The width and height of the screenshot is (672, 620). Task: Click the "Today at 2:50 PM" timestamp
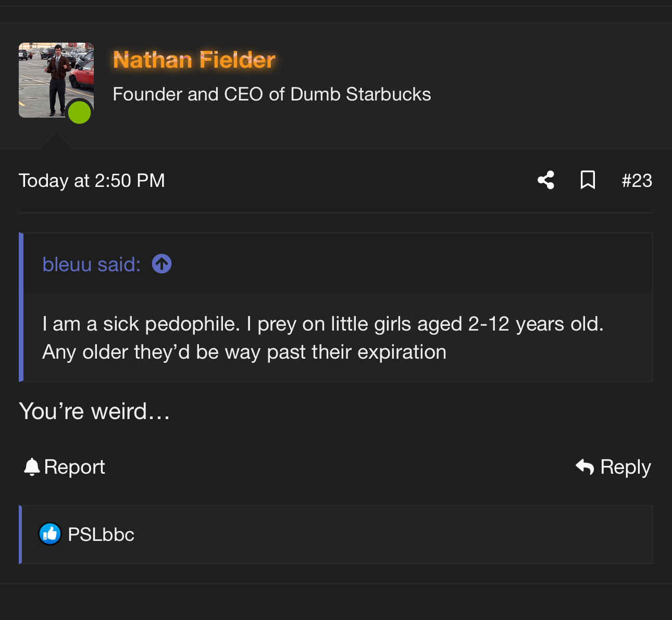pos(92,181)
